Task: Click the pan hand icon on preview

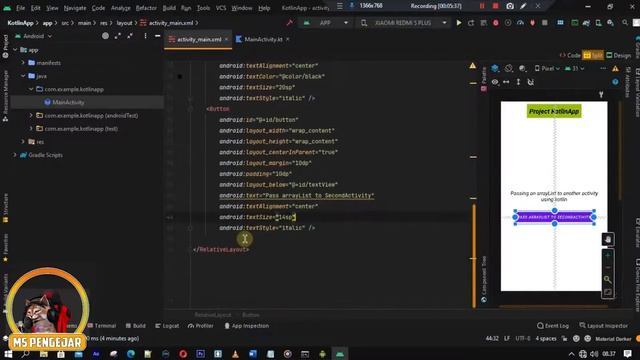Action: tap(608, 240)
